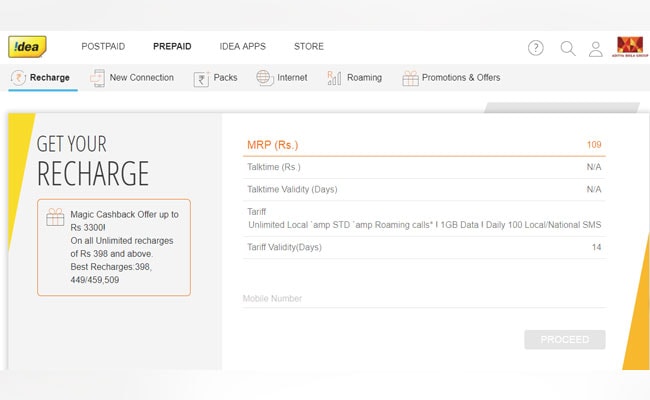
Task: Click the Packs rupee icon
Action: point(201,79)
